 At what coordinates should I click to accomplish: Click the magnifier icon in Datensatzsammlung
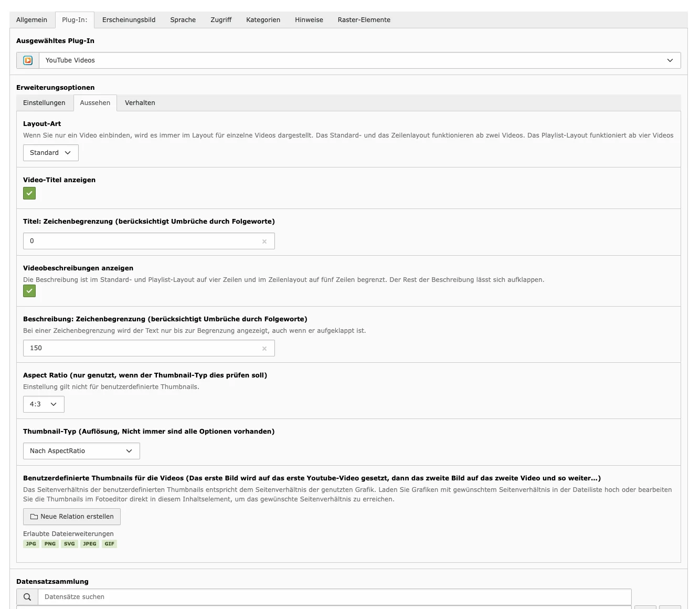(27, 597)
